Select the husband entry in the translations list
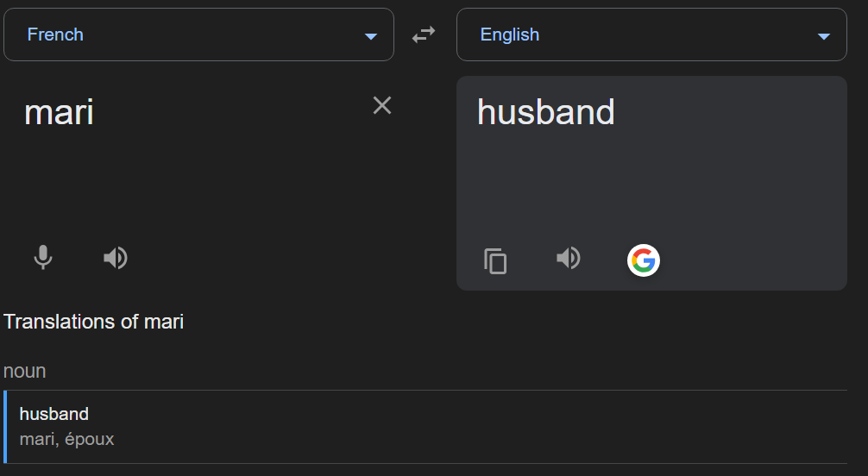Viewport: 868px width, 476px height. (x=53, y=414)
